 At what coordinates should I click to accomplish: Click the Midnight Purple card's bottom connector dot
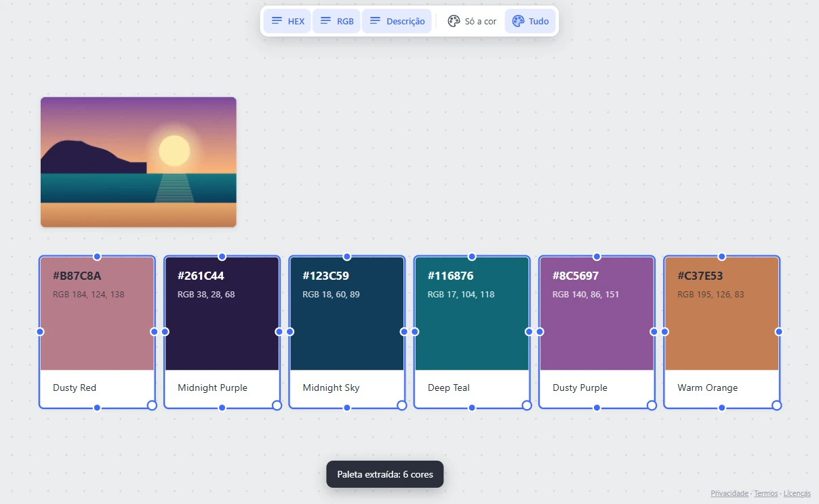(x=222, y=407)
